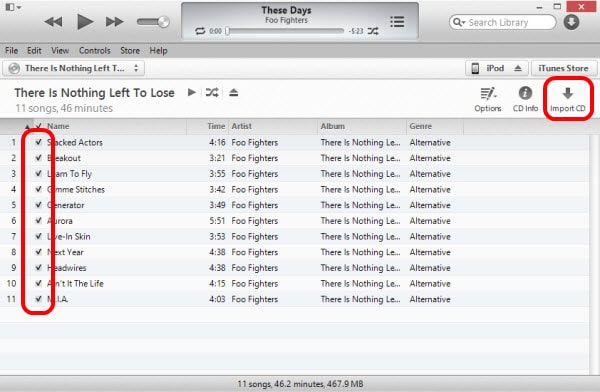Viewport: 600px width, 392px height.
Task: Open the CD source selector dropdown
Action: click(x=74, y=69)
